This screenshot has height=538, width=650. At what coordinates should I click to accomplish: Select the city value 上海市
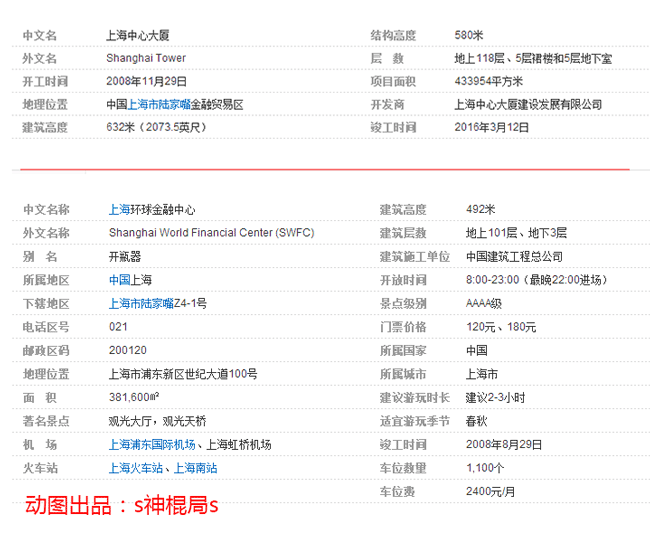coord(482,374)
